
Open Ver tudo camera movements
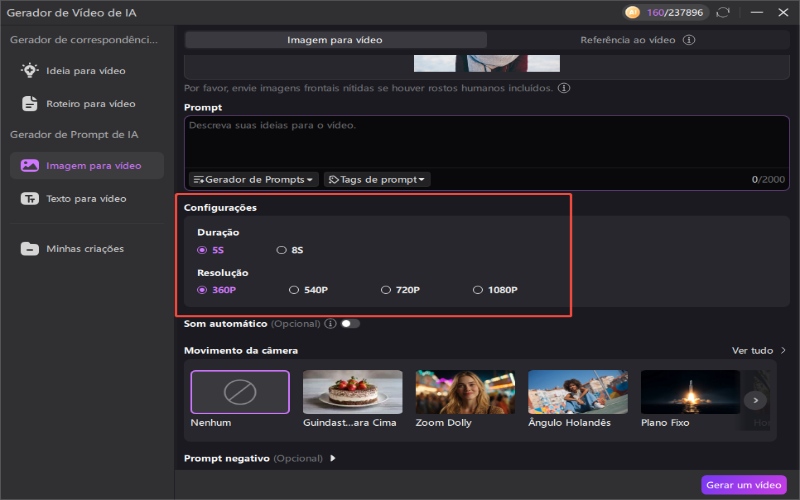click(758, 351)
